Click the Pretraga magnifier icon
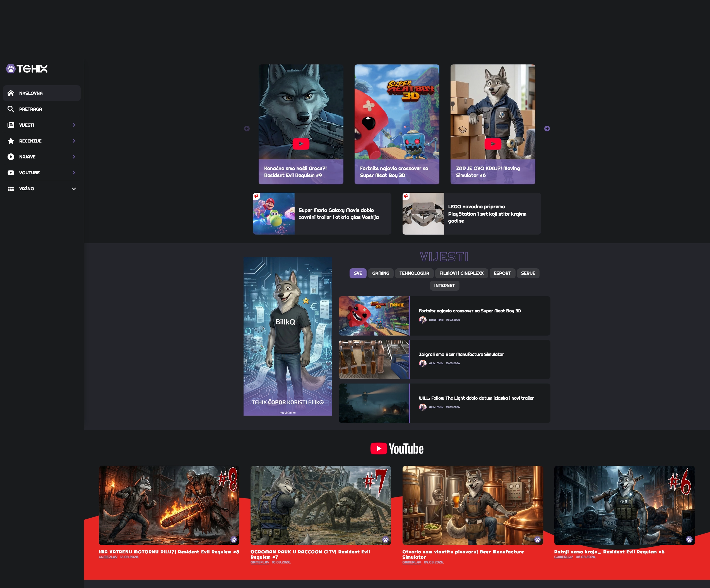Viewport: 710px width, 588px height. 11,109
